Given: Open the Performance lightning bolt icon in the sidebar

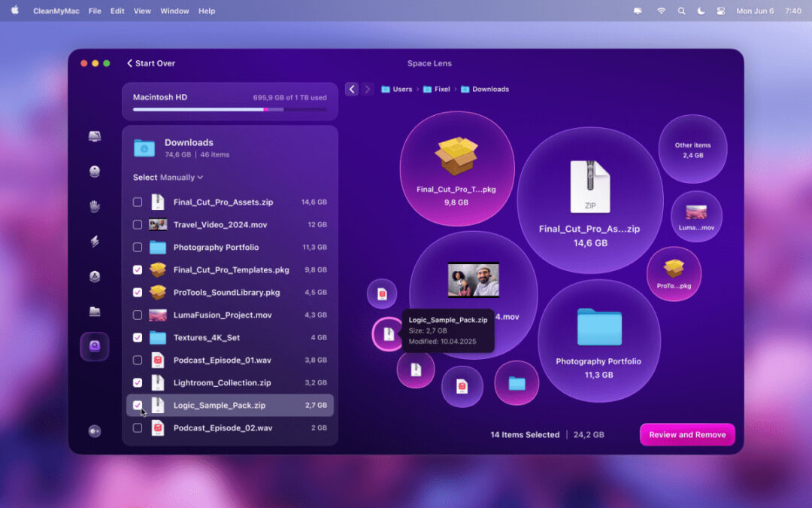Looking at the screenshot, I should 95,242.
